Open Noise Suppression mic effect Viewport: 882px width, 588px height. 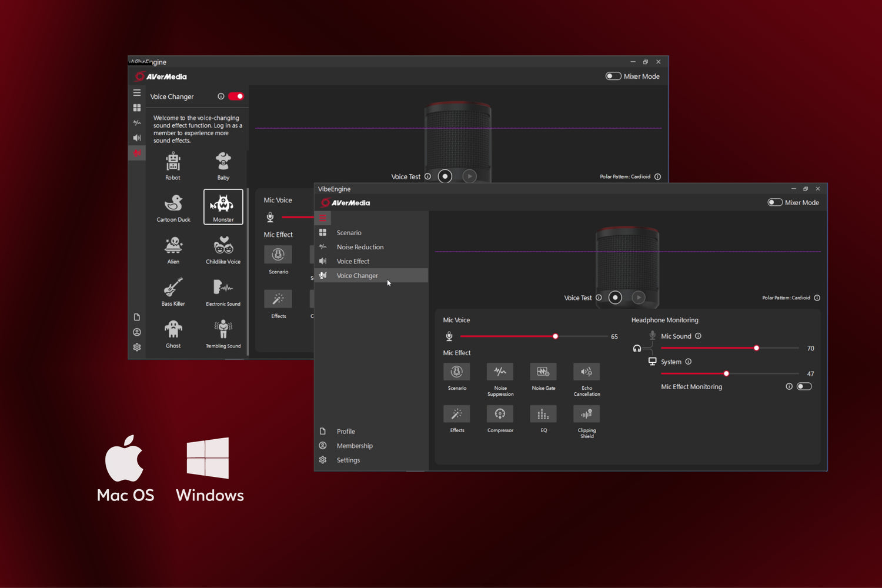[500, 372]
